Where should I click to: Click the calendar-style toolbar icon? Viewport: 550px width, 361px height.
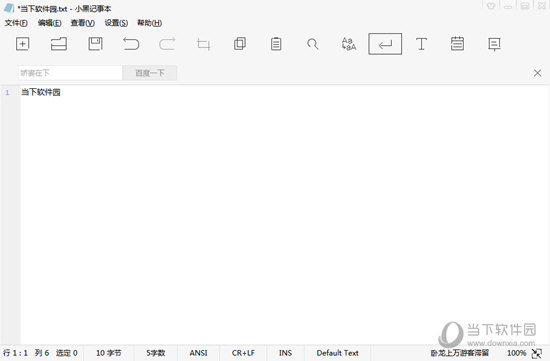click(x=457, y=44)
